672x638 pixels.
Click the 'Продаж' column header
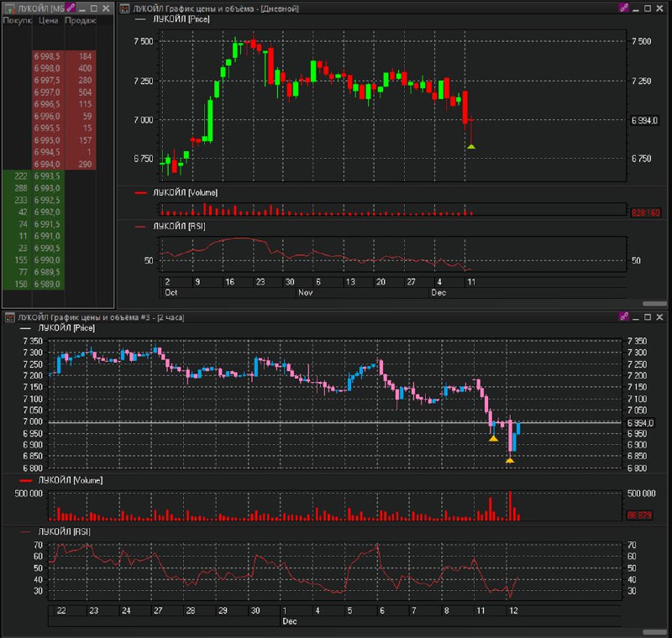point(80,20)
